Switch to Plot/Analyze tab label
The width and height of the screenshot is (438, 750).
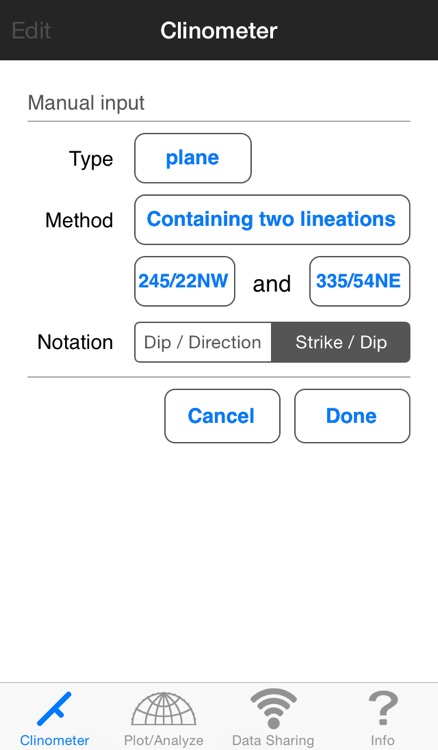coord(164,740)
